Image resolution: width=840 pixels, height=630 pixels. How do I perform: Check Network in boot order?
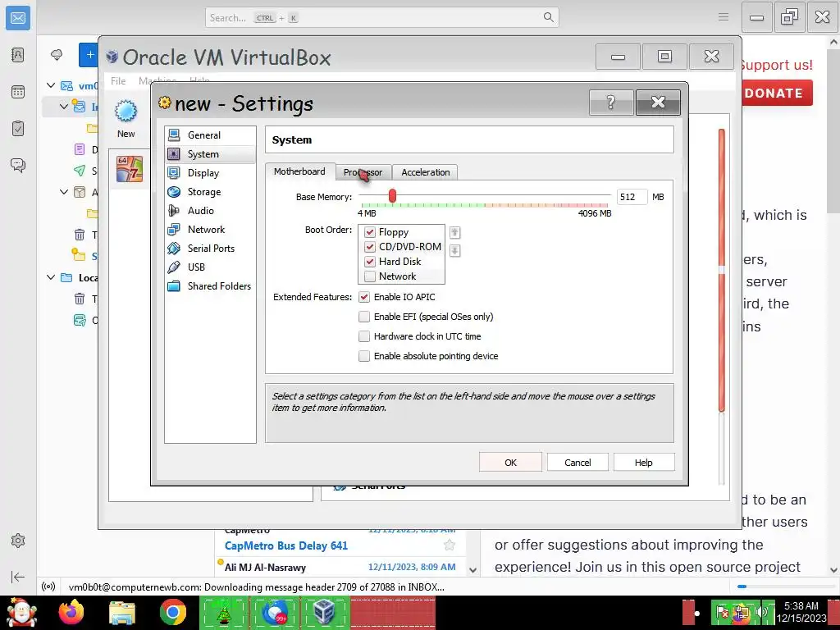(x=370, y=276)
